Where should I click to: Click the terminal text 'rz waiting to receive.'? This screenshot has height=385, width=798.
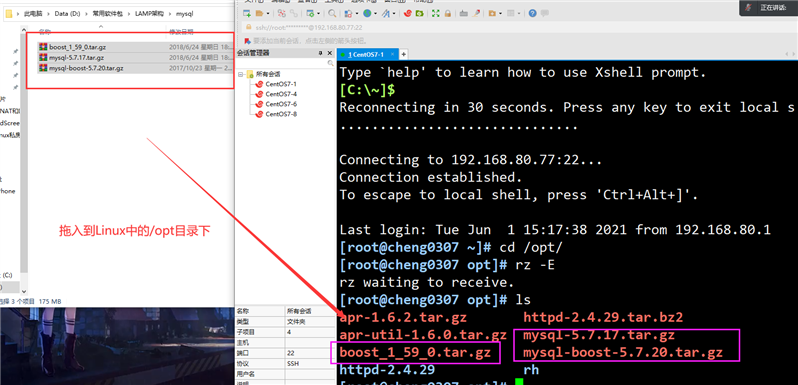[x=427, y=282]
